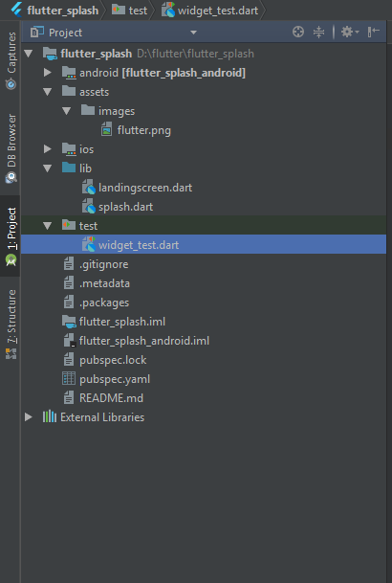Collapse the flutter_splash root node arrow
This screenshot has height=583, width=392.
pos(29,54)
